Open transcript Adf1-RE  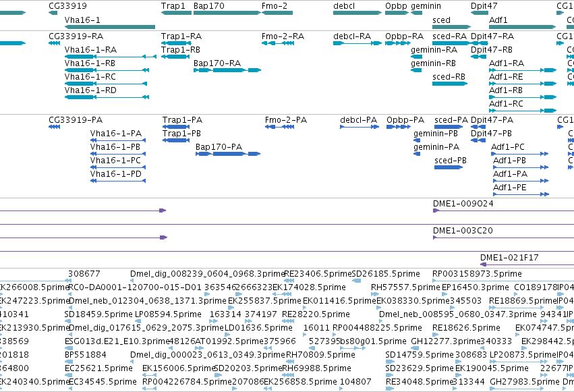coord(506,77)
